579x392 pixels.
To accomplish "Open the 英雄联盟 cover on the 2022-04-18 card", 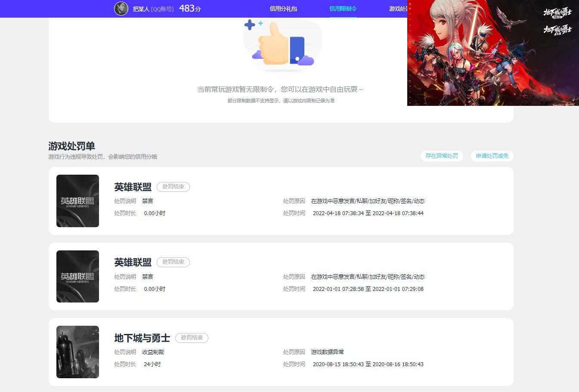I will point(77,201).
